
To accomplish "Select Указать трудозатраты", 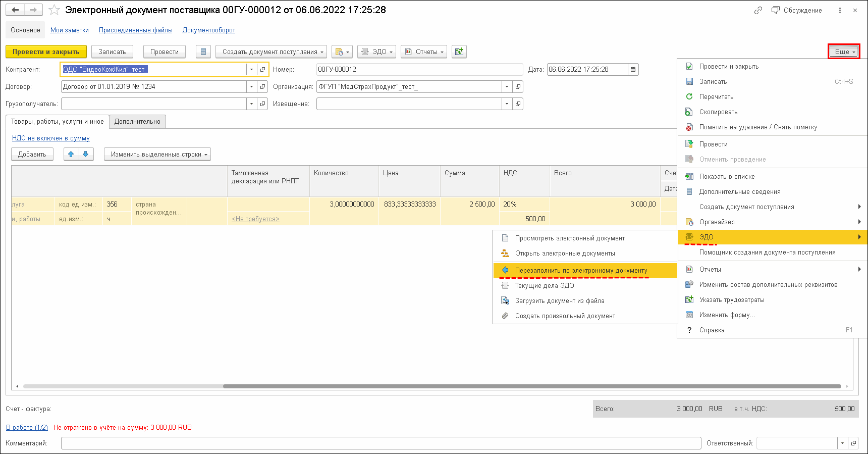I will (x=772, y=299).
